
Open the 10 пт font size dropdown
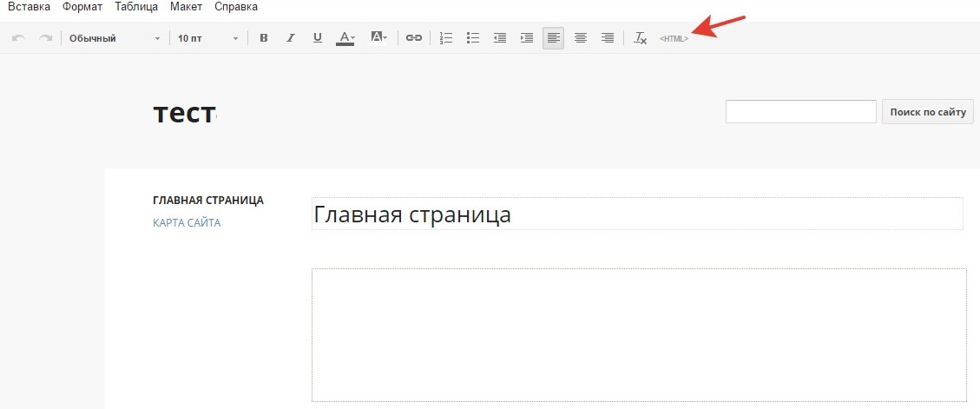pos(207,38)
